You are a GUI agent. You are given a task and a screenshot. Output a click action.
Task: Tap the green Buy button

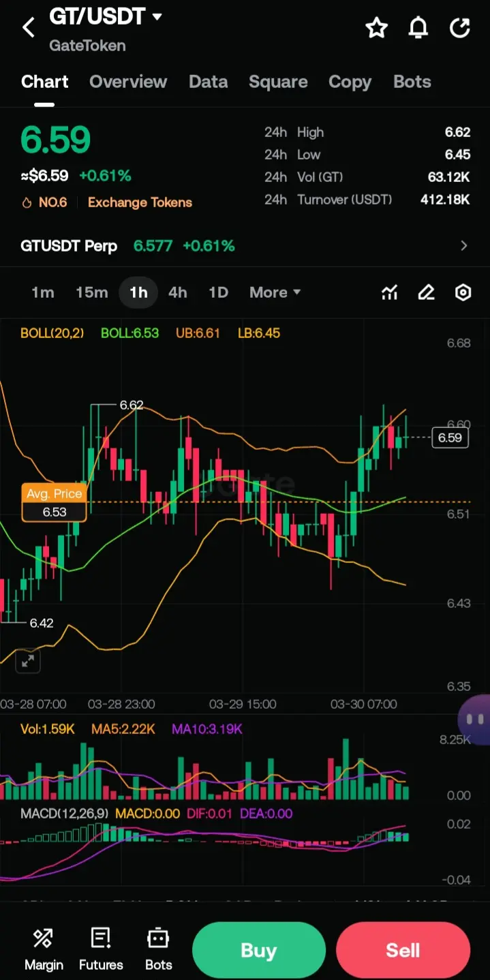point(259,950)
